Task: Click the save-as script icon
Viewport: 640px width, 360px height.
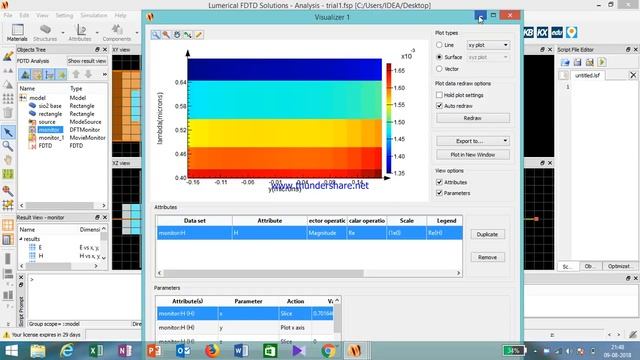Action: click(x=589, y=62)
